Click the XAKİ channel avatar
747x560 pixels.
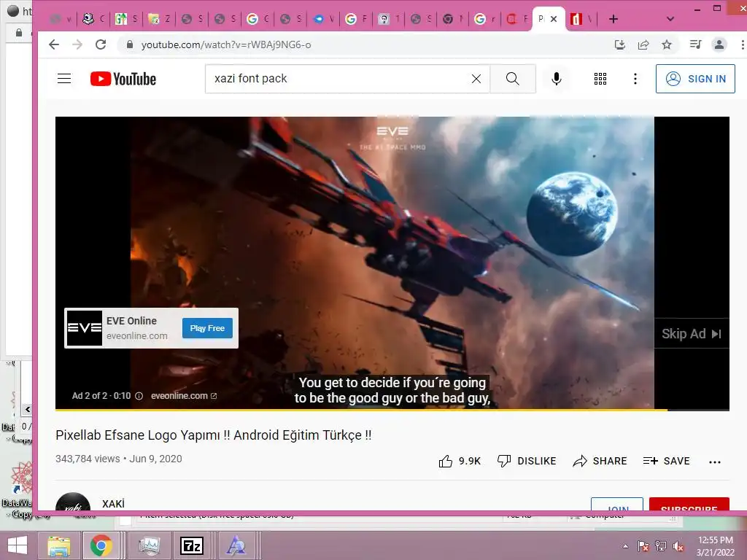click(x=73, y=502)
